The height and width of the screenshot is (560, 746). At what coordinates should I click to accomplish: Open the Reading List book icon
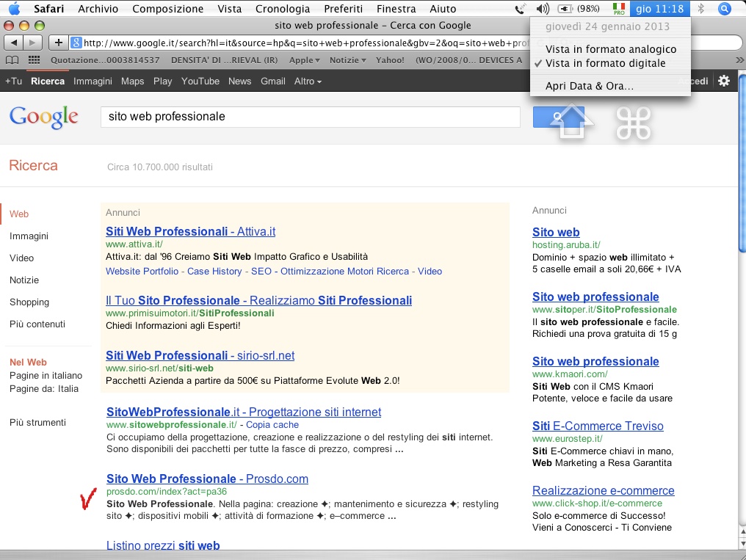point(12,60)
